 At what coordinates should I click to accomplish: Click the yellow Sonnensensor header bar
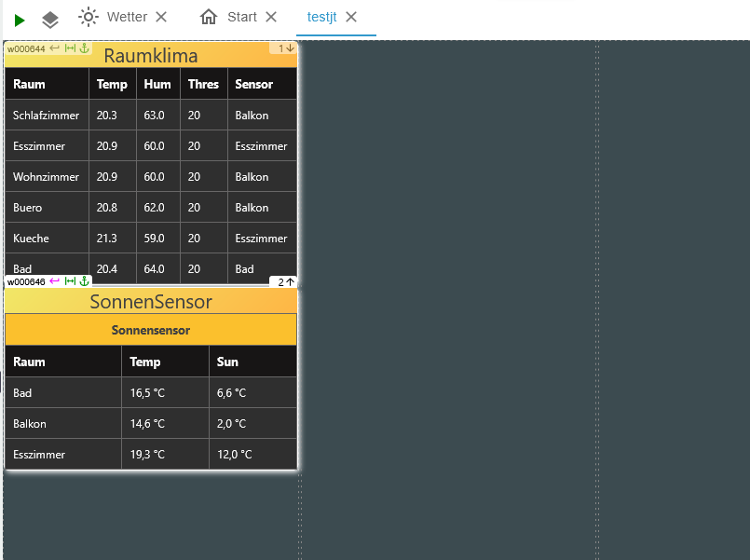(x=151, y=330)
